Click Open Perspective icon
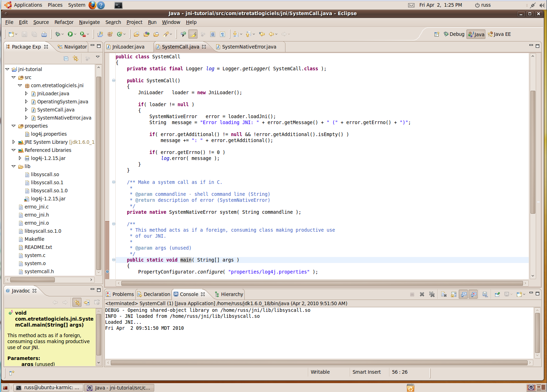 (437, 34)
